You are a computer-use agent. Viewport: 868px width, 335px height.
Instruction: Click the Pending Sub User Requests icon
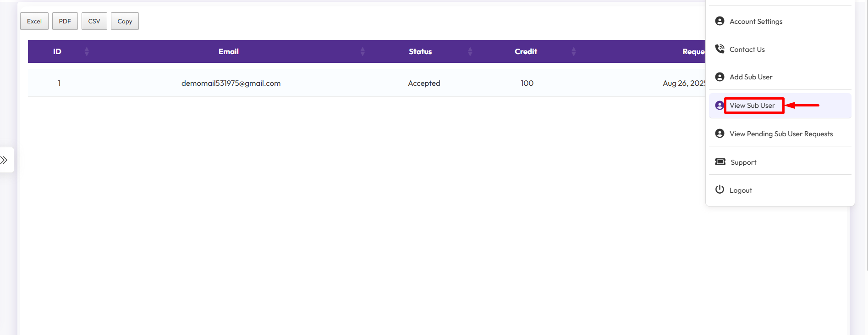pos(720,134)
